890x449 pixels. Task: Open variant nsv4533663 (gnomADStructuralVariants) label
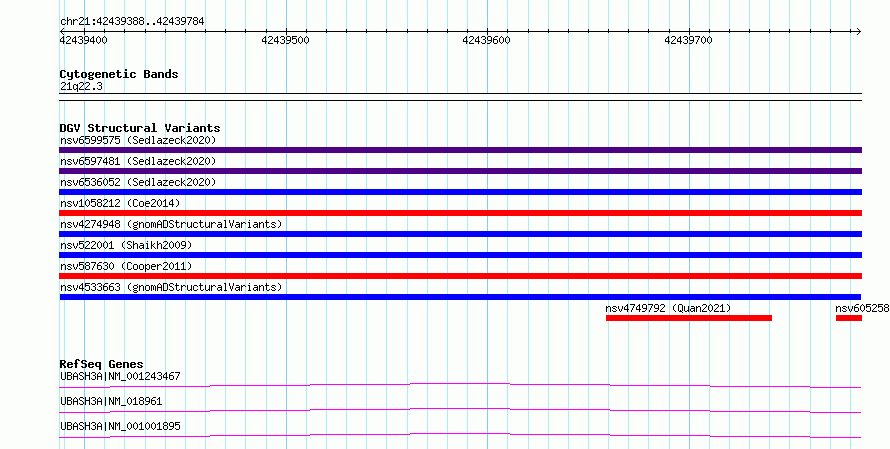click(171, 287)
